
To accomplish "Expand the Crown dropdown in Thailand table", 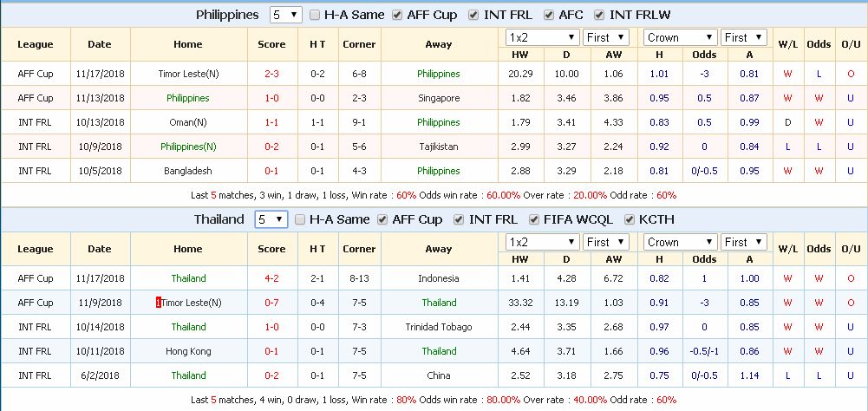I will click(x=680, y=242).
